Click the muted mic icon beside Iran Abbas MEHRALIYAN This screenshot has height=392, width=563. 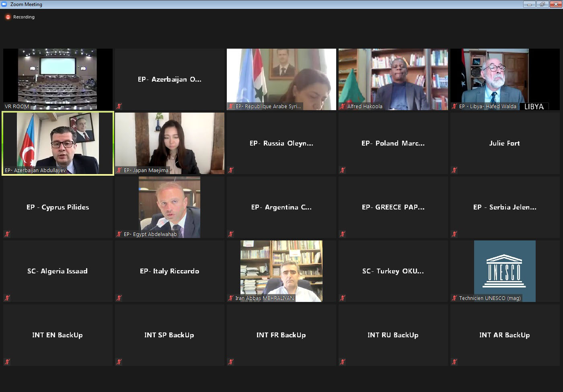tap(231, 298)
